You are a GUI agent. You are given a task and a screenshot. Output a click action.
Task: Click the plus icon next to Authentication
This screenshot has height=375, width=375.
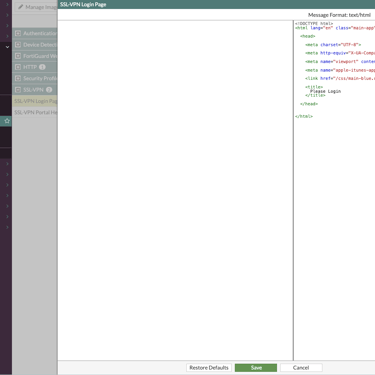tap(18, 33)
